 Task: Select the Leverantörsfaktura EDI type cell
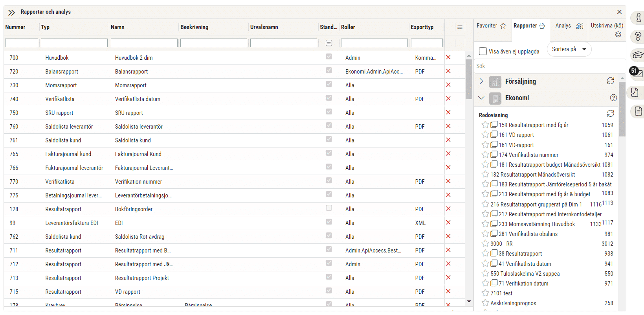[72, 223]
